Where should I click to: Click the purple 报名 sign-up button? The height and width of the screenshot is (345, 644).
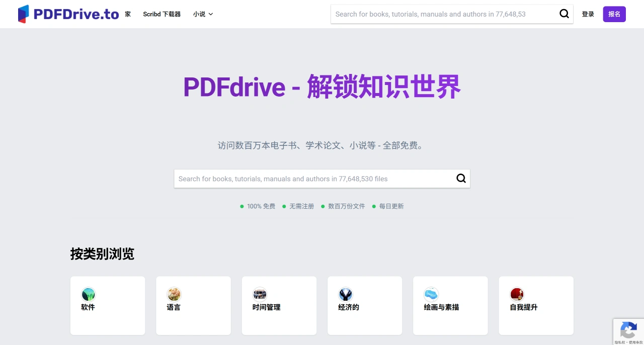tap(614, 14)
